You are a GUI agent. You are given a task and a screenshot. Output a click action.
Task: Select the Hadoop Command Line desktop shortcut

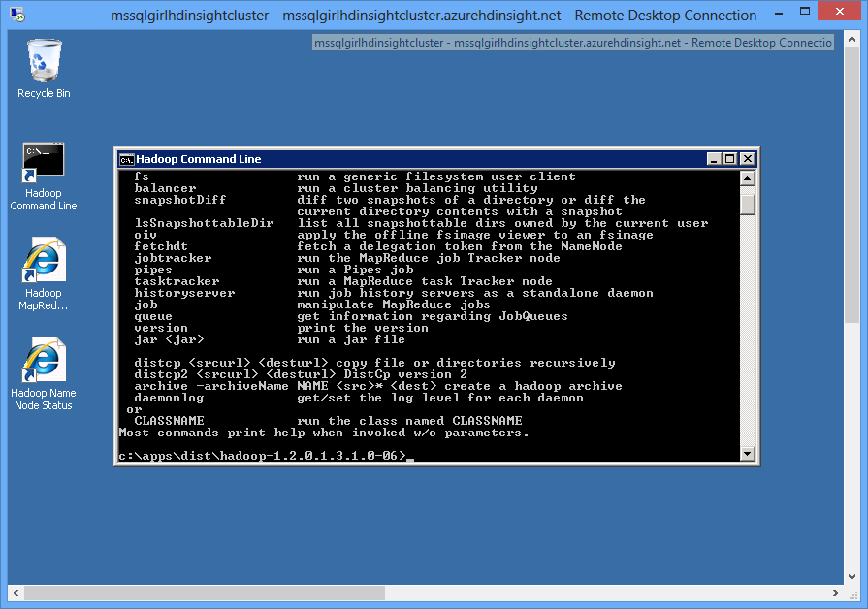pos(44,176)
